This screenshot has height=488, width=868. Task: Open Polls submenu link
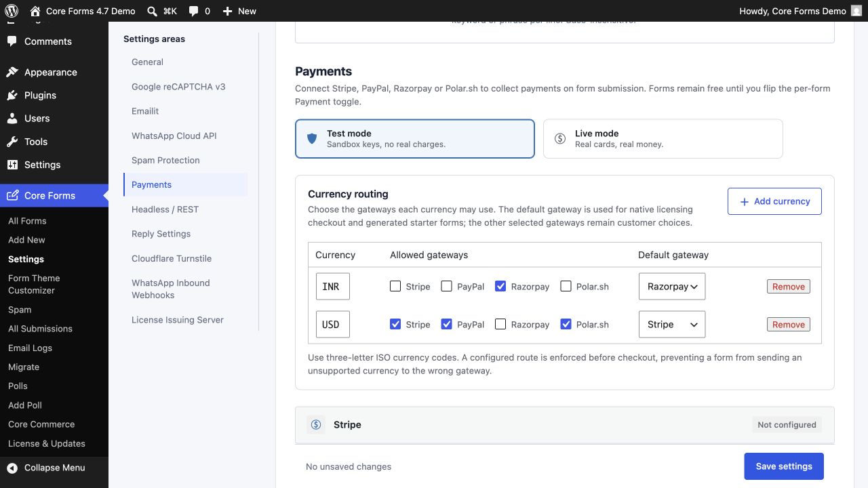tap(18, 386)
